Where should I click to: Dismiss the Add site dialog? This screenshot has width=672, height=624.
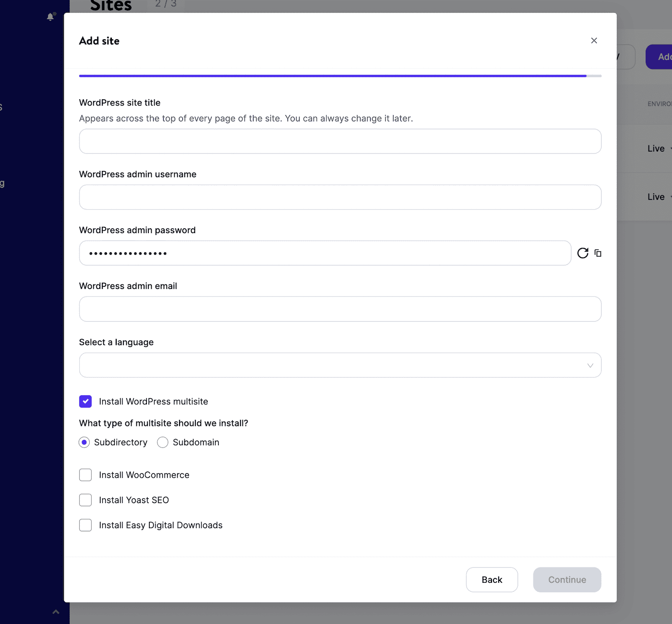594,41
